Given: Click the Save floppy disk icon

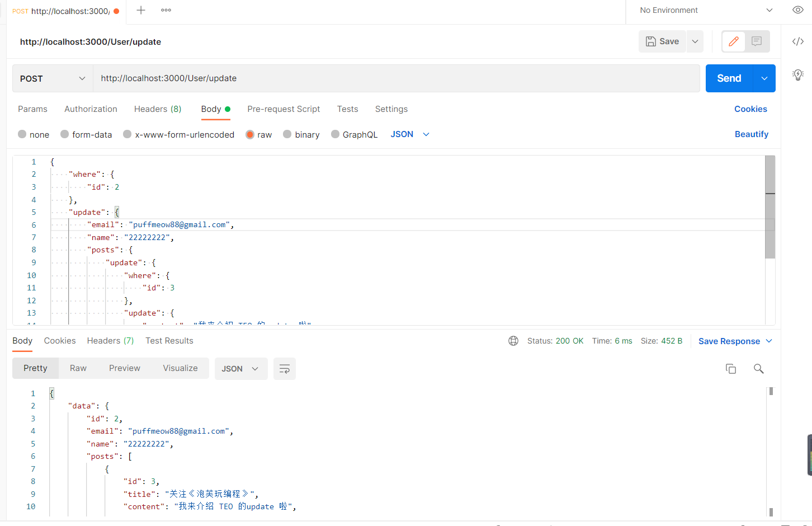Looking at the screenshot, I should coord(651,41).
